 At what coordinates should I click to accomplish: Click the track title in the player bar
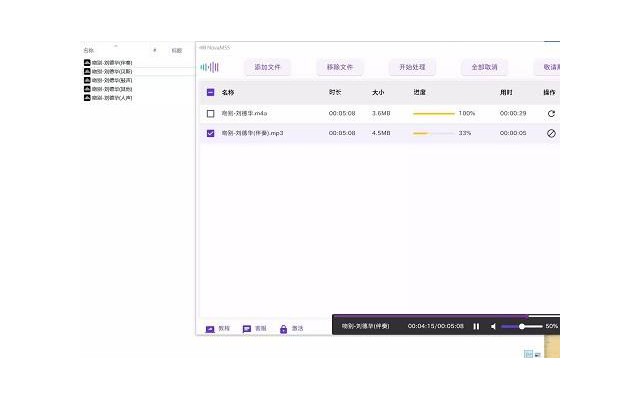pyautogui.click(x=365, y=326)
